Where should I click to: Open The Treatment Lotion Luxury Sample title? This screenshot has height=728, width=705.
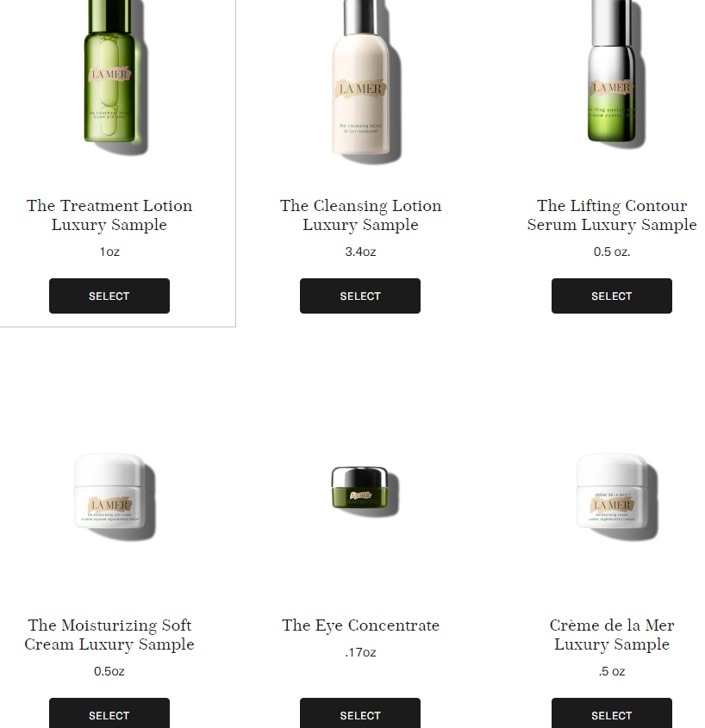pos(109,215)
